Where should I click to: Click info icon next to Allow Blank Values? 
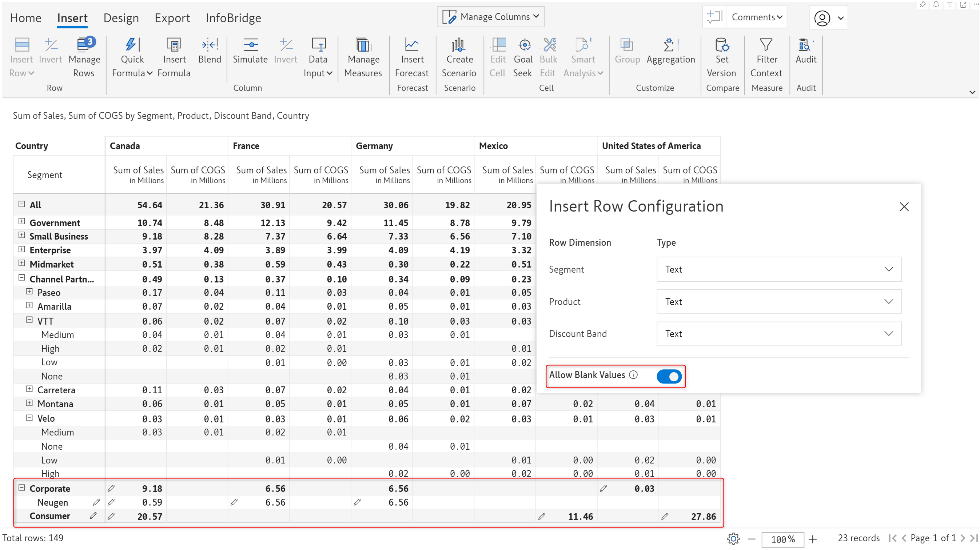coord(633,375)
